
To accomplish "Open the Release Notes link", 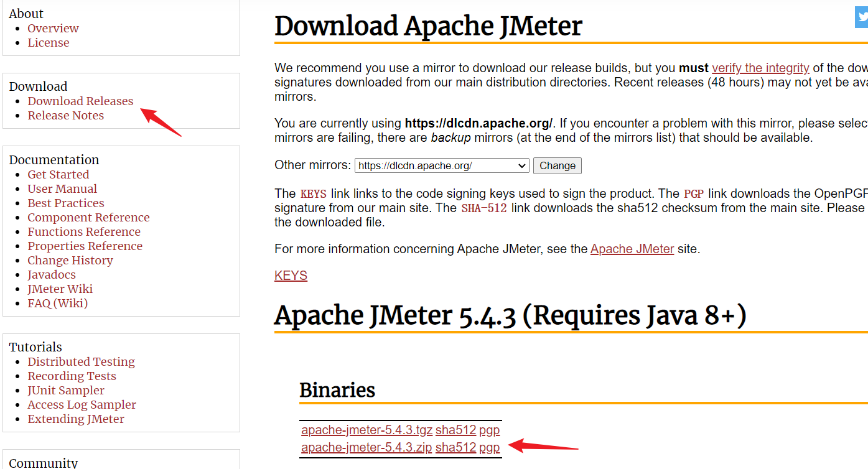I will point(65,115).
